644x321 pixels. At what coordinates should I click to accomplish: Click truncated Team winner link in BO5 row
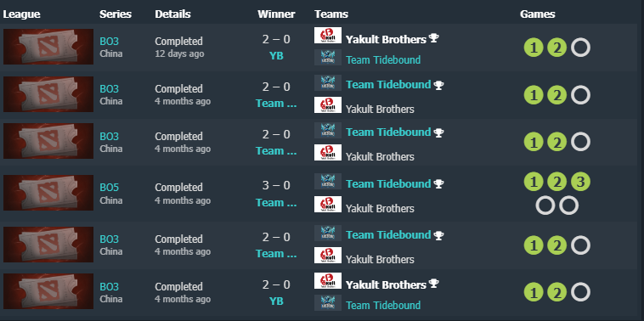(276, 202)
